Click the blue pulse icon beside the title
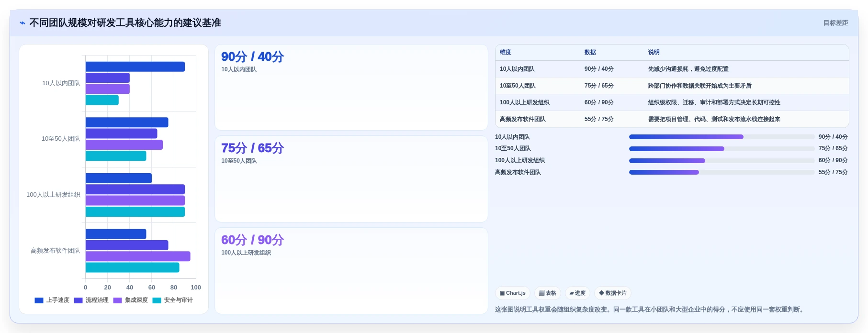Image resolution: width=868 pixels, height=333 pixels. [x=23, y=23]
